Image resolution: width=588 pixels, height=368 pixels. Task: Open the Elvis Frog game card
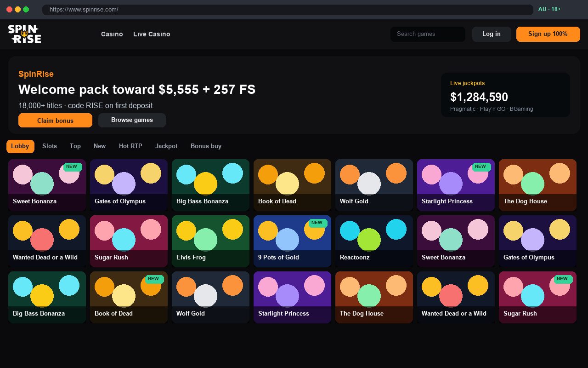click(x=210, y=241)
